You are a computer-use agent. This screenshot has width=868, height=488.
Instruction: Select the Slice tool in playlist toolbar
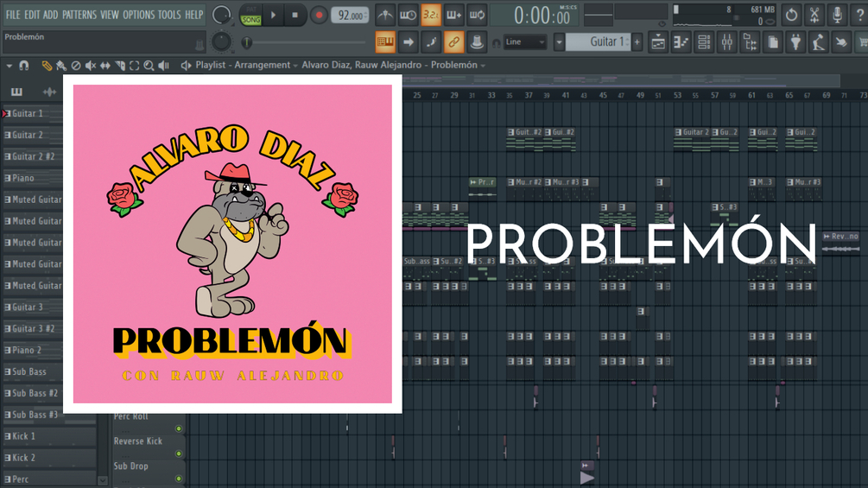coord(119,66)
